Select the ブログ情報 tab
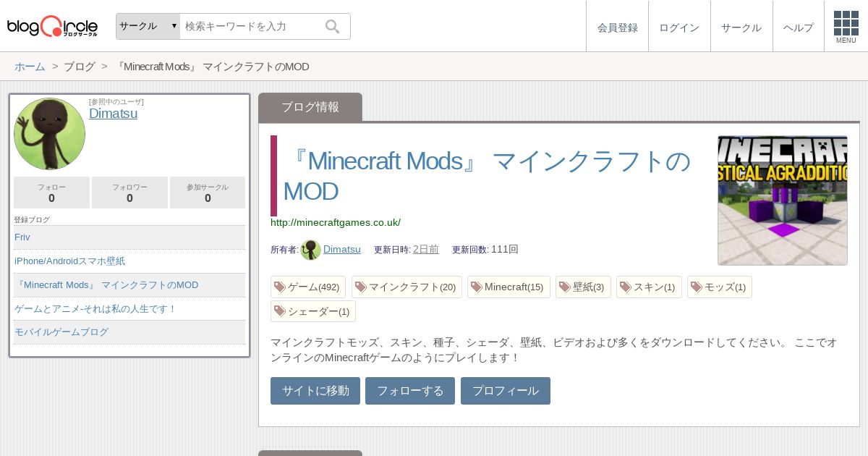 tap(310, 107)
